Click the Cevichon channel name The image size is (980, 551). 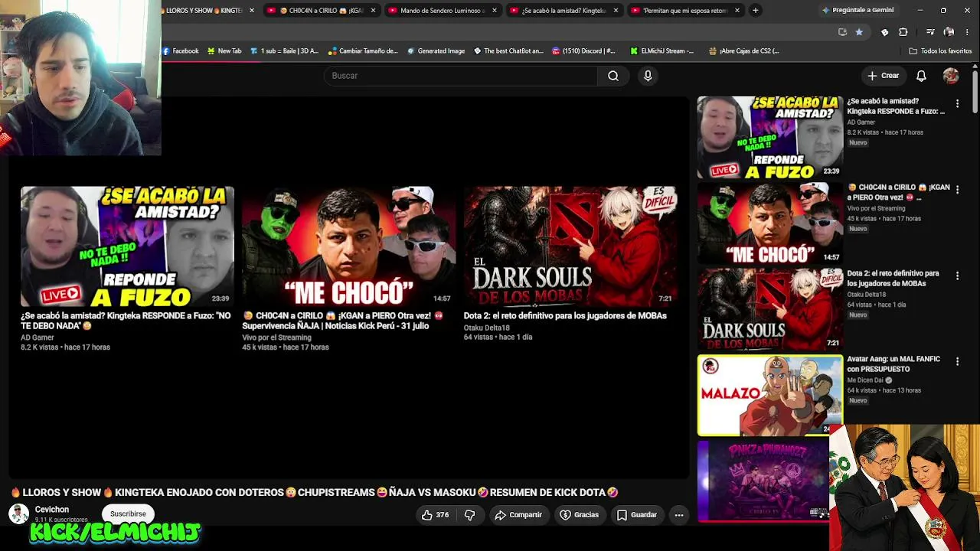[52, 510]
